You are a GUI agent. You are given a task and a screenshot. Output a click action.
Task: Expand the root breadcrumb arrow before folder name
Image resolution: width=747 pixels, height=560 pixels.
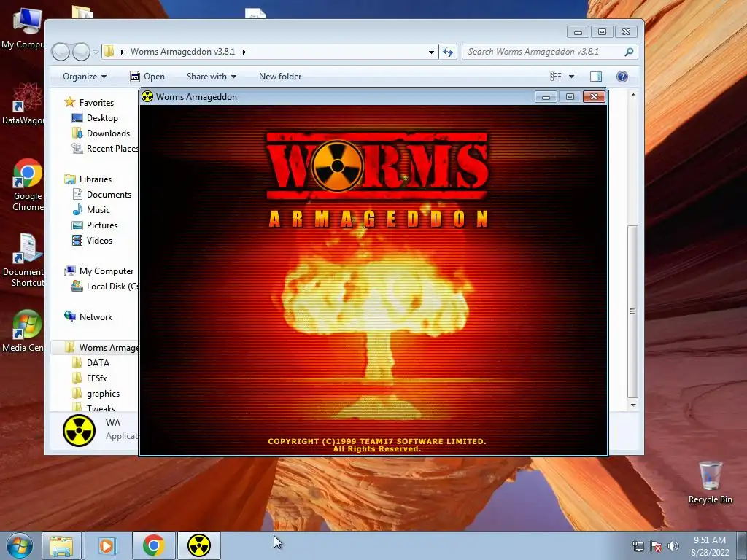[x=123, y=52]
